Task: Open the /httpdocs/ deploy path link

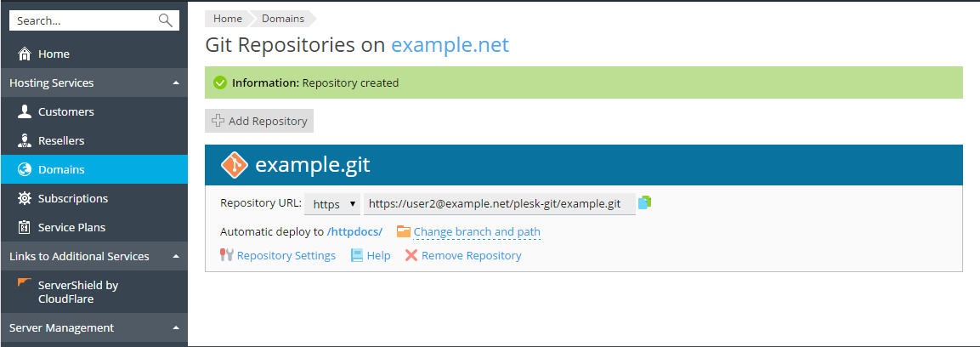Action: point(354,232)
